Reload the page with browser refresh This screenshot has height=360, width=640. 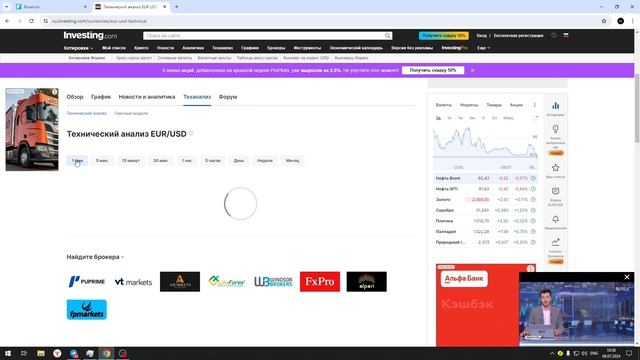(31, 21)
